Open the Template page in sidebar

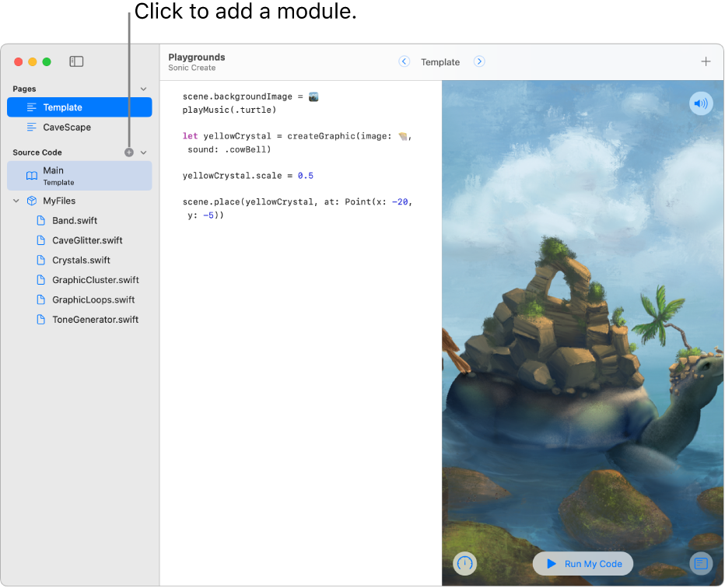coord(79,107)
